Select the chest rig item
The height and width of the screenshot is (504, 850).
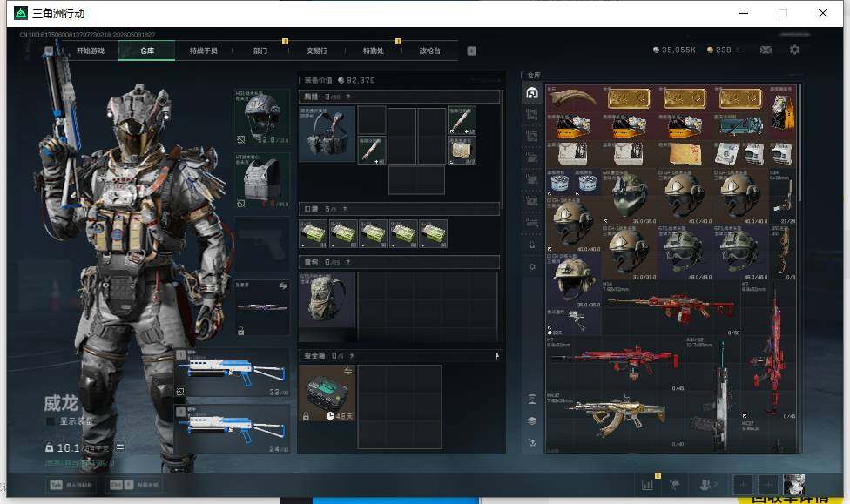[327, 134]
